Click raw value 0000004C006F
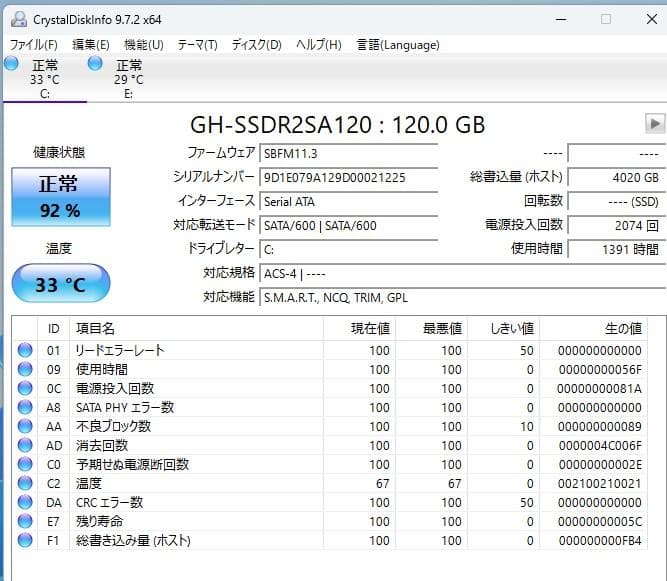 click(600, 446)
